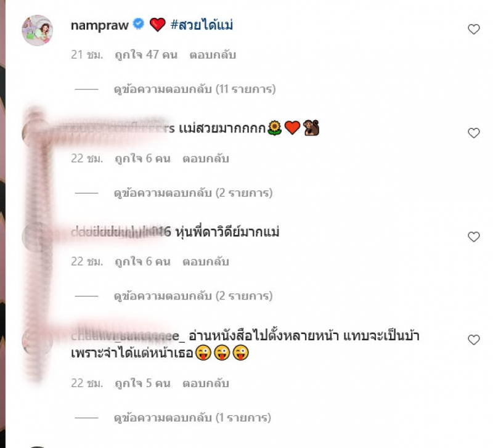Expand the 11 replies under nampraw's comment
The width and height of the screenshot is (493, 448).
(195, 89)
